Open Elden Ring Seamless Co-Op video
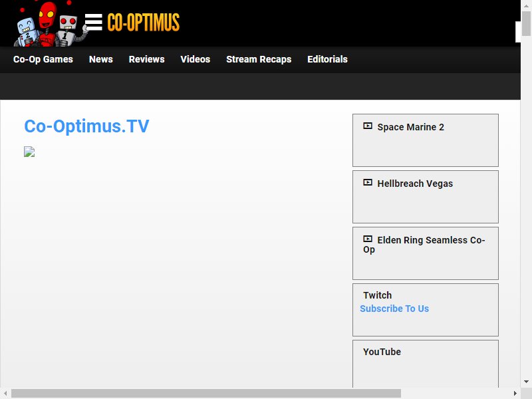Screen dimensions: 532x399 click(424, 245)
